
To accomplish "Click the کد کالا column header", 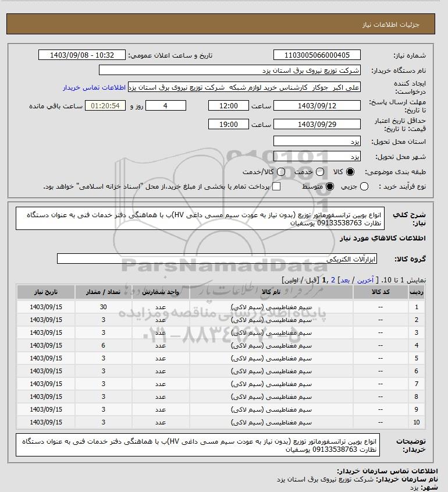I will (x=381, y=292).
